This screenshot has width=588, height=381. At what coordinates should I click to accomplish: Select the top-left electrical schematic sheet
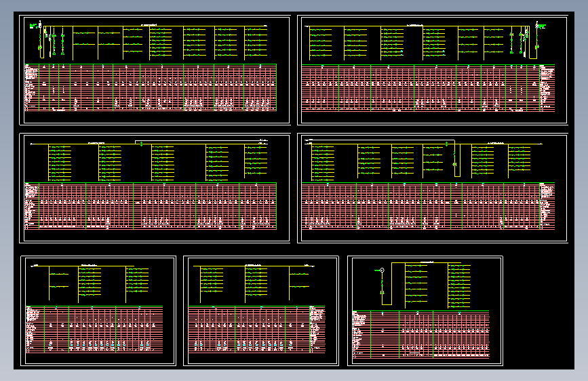click(x=155, y=70)
